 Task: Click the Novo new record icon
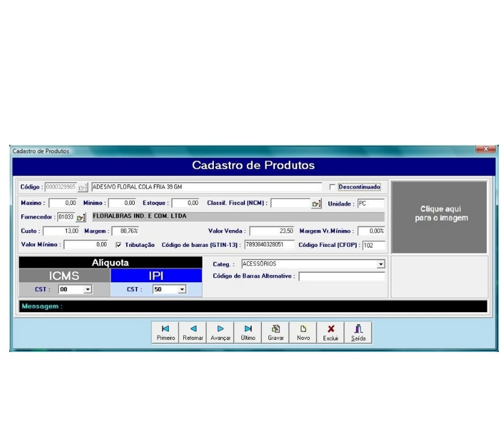303,330
